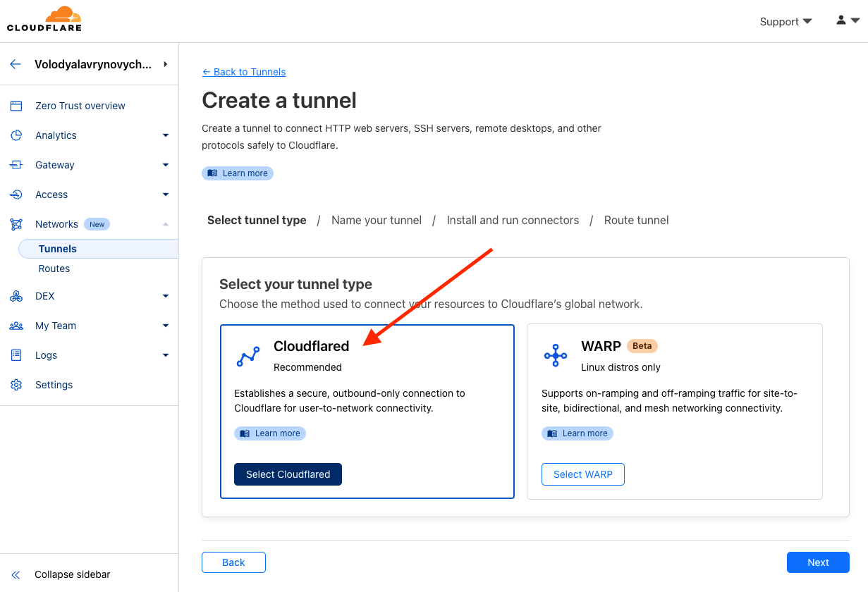Open Learn more in the Cloudflared card
Image resolution: width=868 pixels, height=592 pixels.
[x=270, y=433]
